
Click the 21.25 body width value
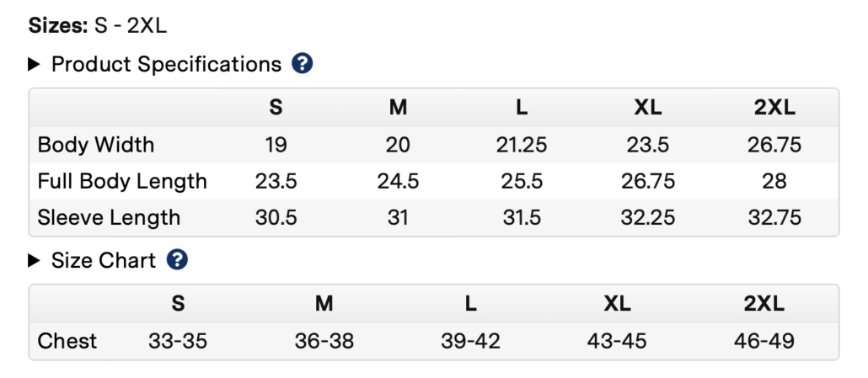point(522,145)
